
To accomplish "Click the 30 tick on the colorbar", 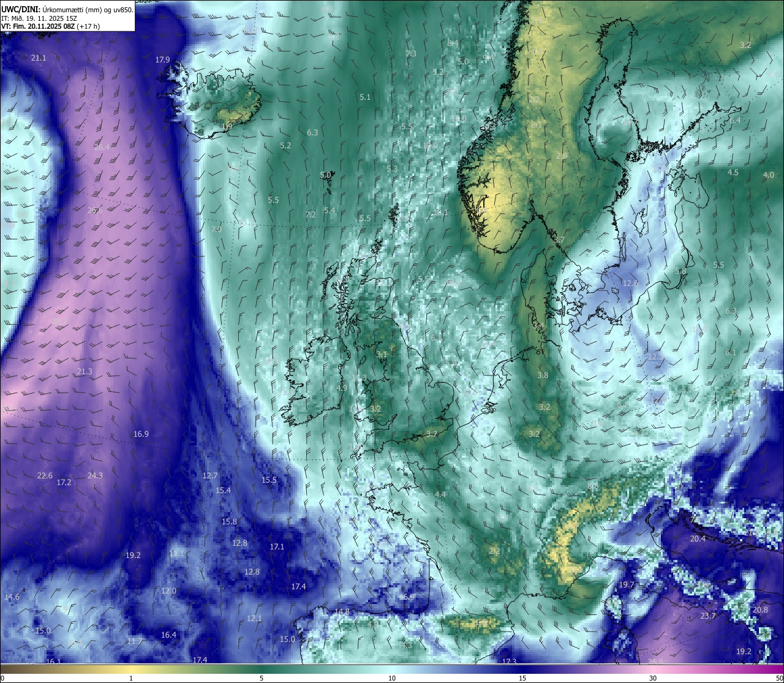I will coord(653,677).
